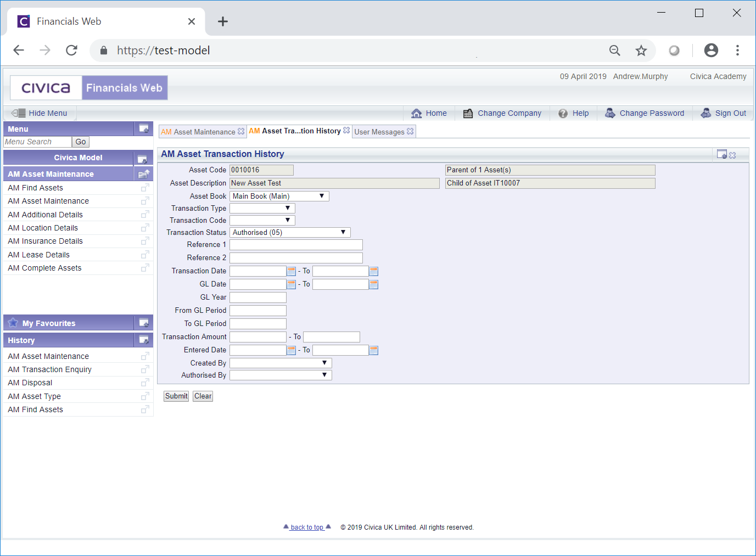Click the back to top link
Image resolution: width=756 pixels, height=556 pixels.
(x=307, y=527)
